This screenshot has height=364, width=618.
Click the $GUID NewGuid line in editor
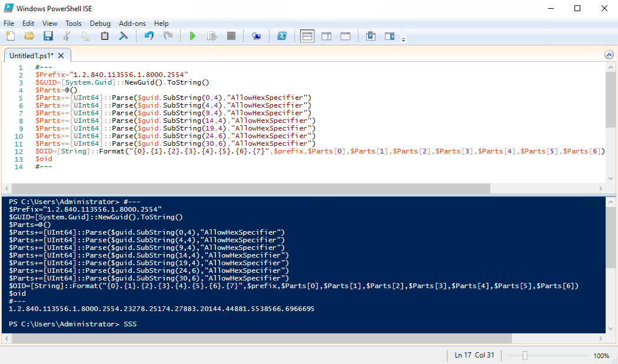[122, 82]
